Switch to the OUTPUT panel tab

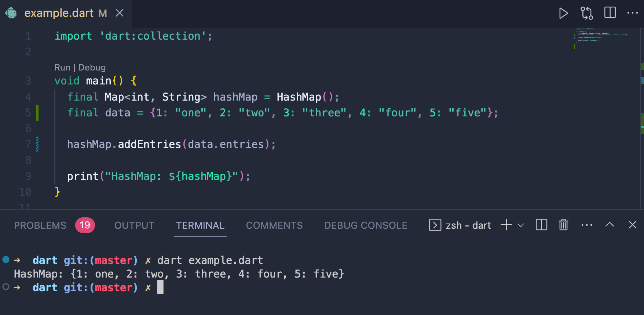134,225
